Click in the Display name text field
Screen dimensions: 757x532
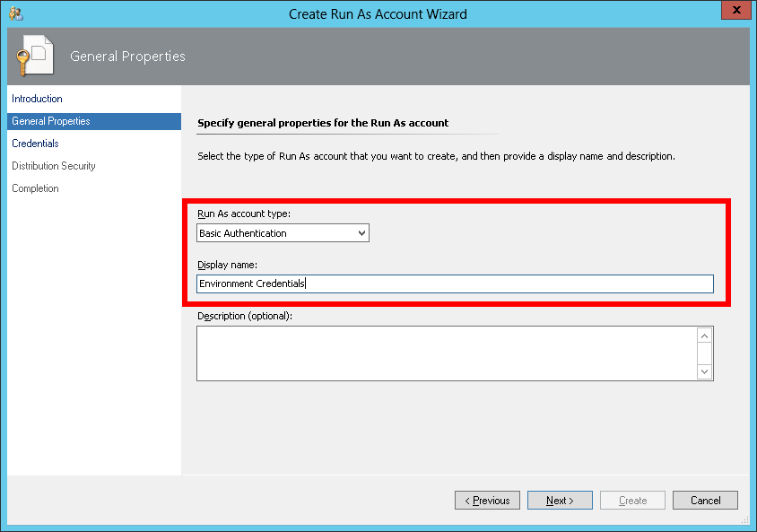pos(455,283)
